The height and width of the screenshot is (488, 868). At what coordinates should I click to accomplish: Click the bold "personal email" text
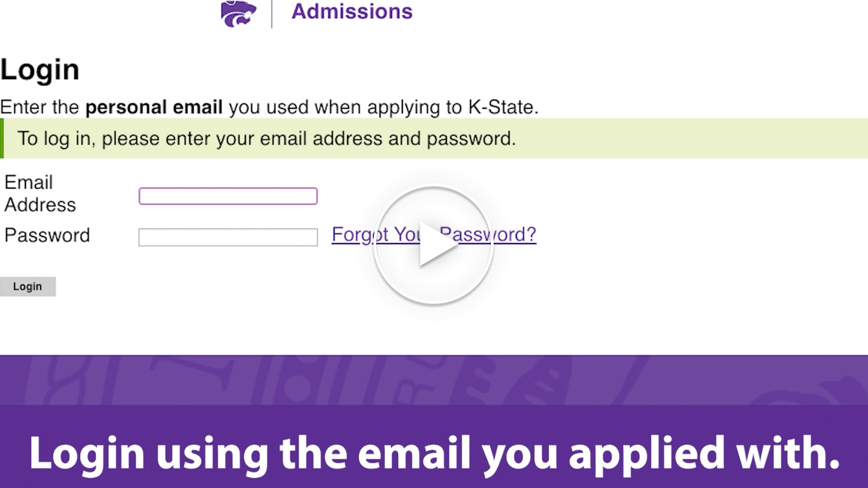click(x=154, y=108)
